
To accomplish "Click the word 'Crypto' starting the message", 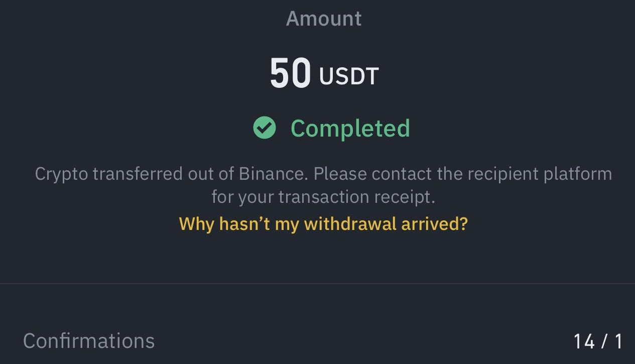I will point(61,174).
